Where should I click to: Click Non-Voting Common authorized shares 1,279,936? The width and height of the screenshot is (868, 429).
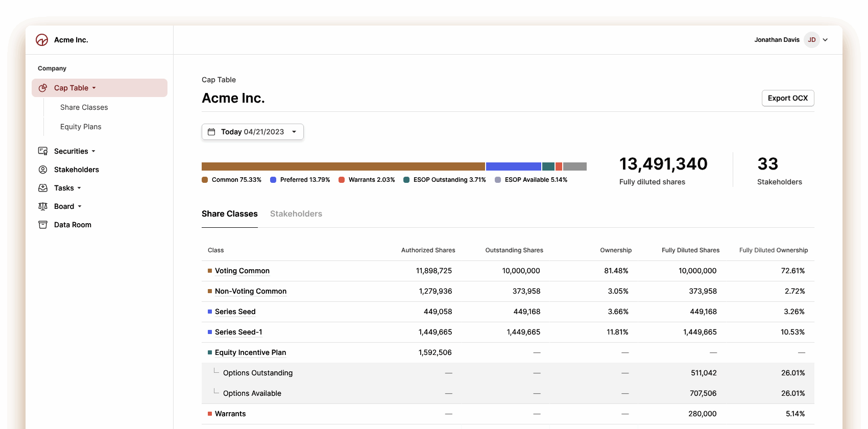(x=436, y=291)
